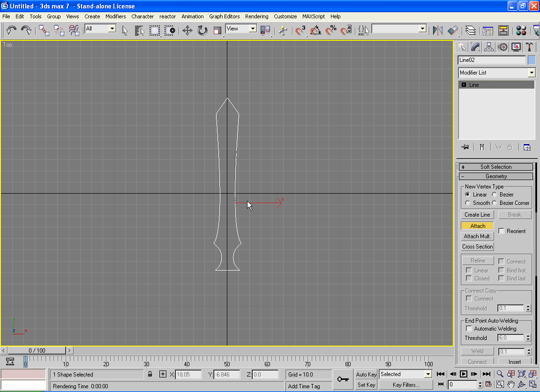Click the Mirror Selected Objects icon
The width and height of the screenshot is (540, 392).
tap(438, 30)
